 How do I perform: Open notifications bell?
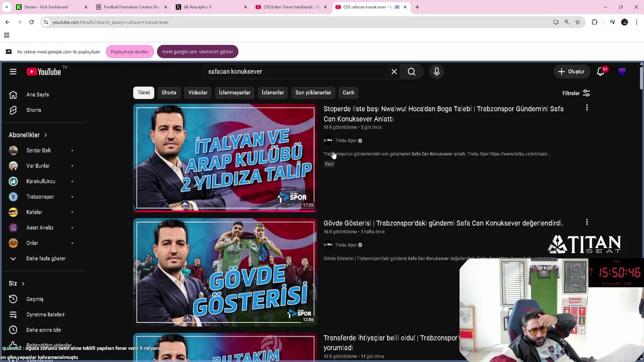pyautogui.click(x=601, y=72)
